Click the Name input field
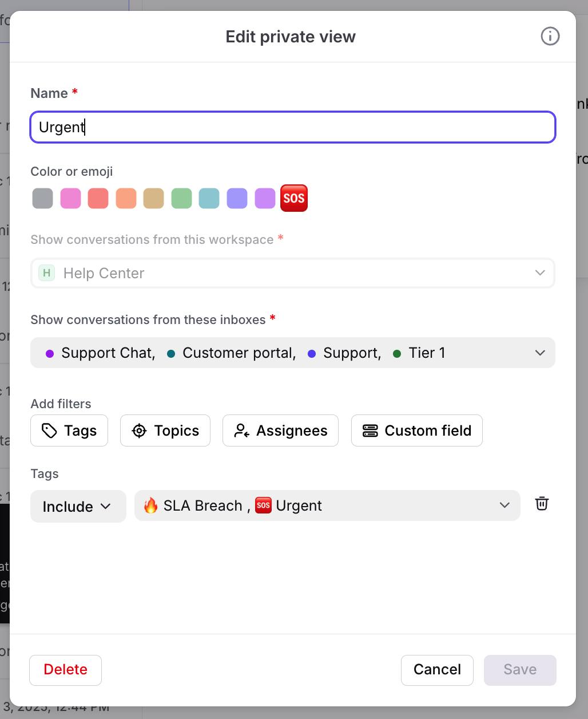The image size is (588, 719). point(292,127)
